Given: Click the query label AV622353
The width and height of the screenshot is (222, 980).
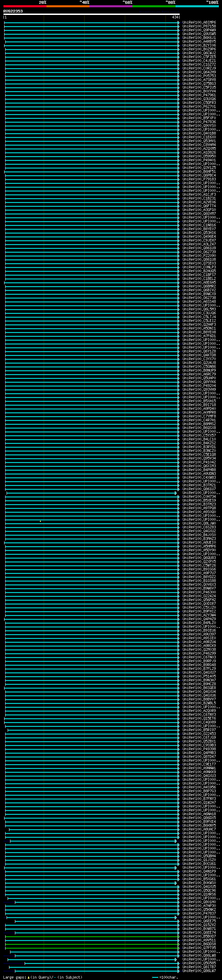Looking at the screenshot, I should coord(13,11).
